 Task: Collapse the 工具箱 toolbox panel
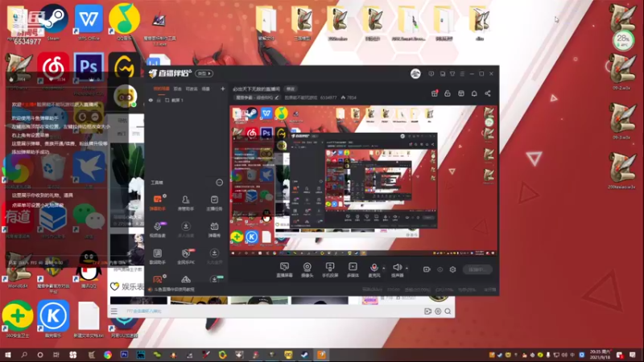click(x=219, y=183)
